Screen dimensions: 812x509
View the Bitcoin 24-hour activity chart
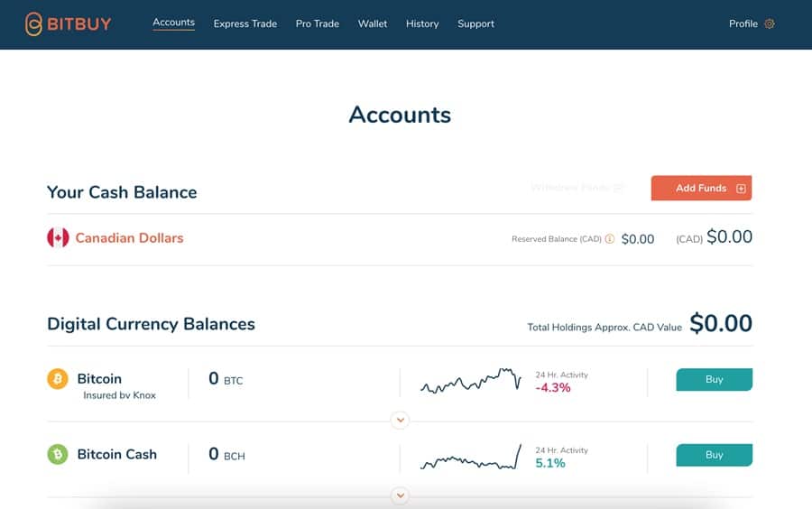(x=470, y=382)
